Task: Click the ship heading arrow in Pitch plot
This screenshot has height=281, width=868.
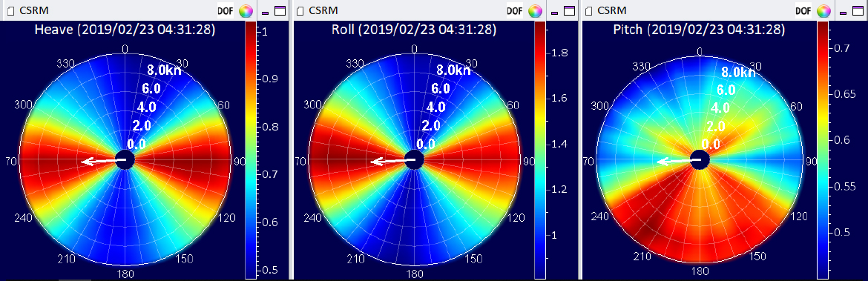Action: 680,161
